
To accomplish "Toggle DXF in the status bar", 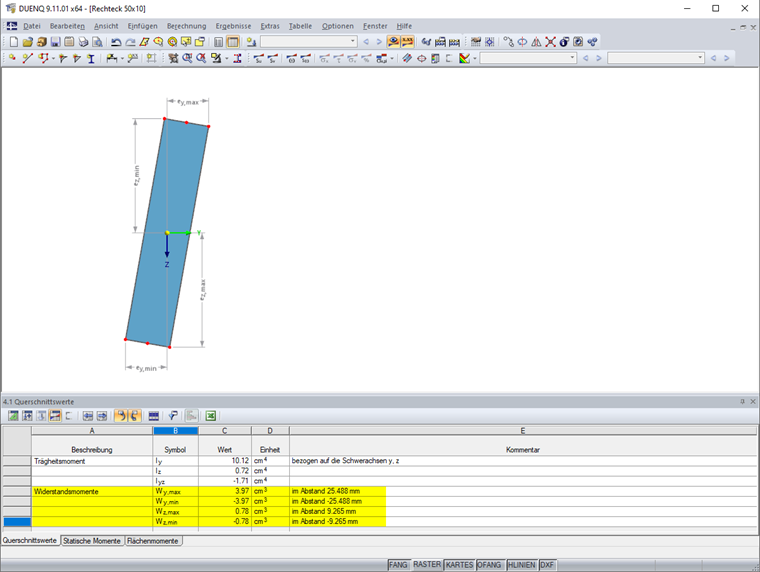I will [x=547, y=565].
